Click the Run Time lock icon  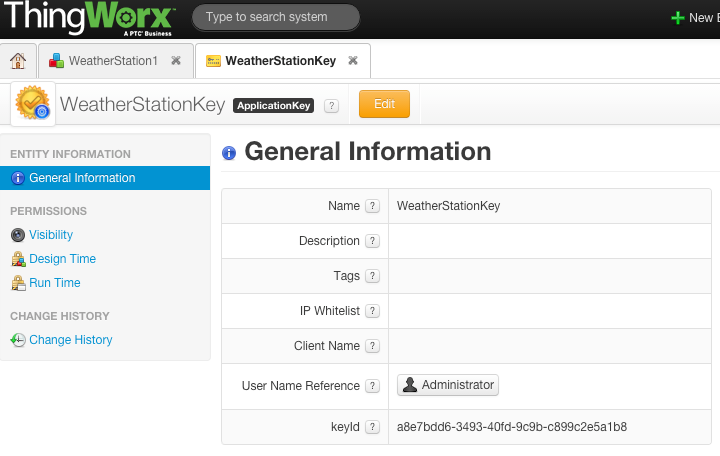[18, 283]
